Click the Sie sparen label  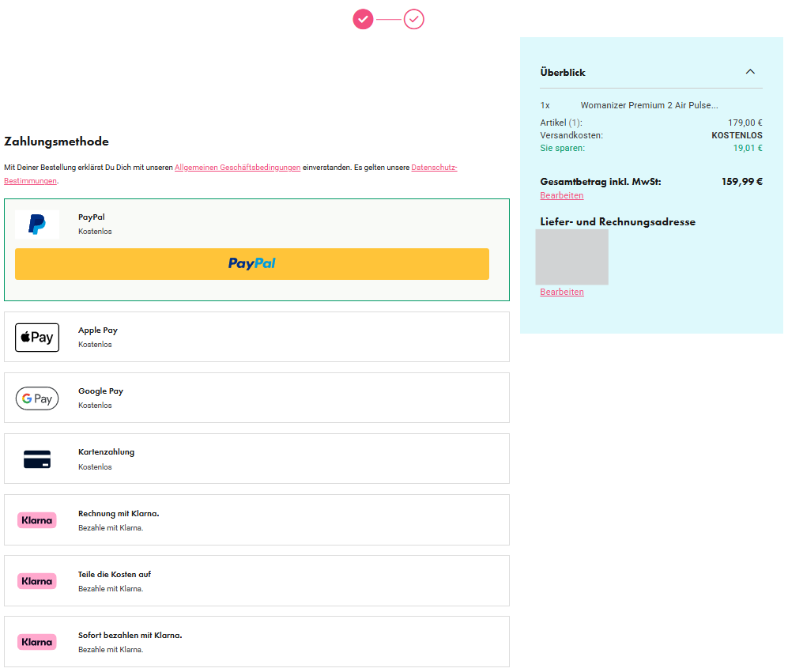pyautogui.click(x=563, y=148)
